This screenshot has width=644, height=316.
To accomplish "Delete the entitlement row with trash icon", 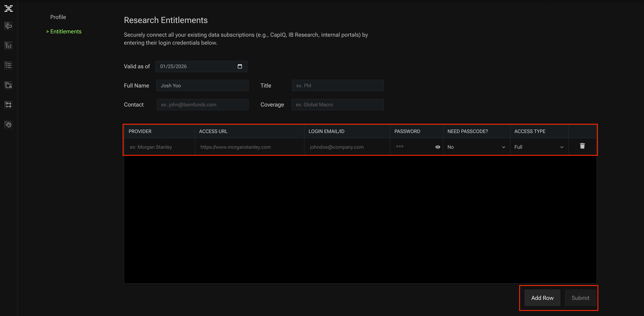I will [x=582, y=146].
